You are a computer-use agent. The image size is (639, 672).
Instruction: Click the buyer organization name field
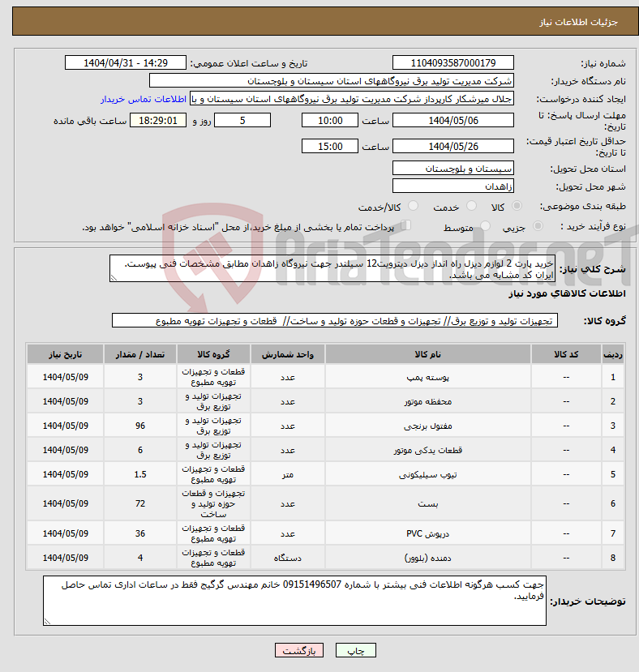click(331, 81)
